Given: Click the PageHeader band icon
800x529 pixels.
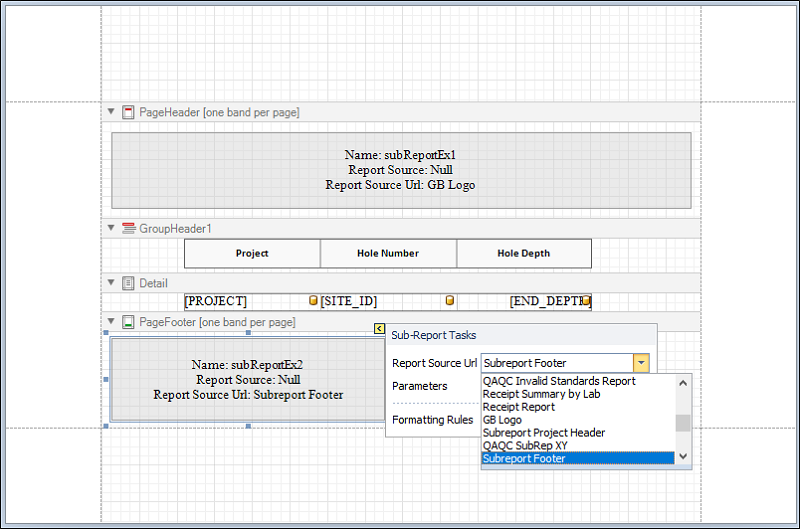Looking at the screenshot, I should [128, 113].
